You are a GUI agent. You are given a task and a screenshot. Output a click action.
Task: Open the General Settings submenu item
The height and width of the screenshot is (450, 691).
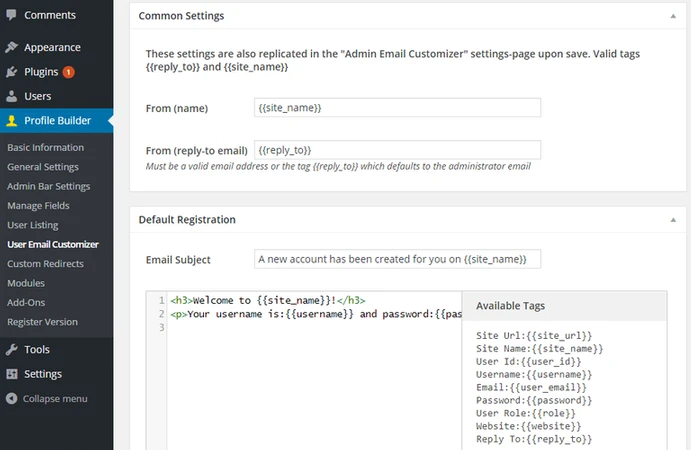pyautogui.click(x=43, y=167)
